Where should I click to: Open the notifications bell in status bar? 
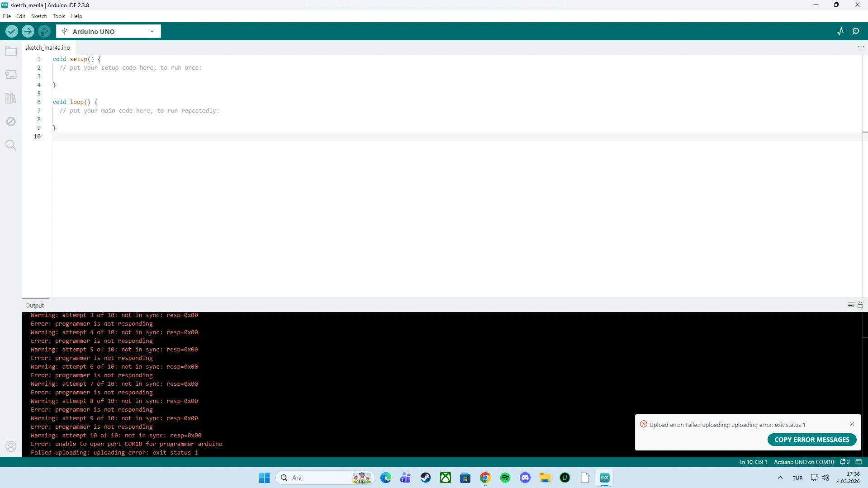tap(845, 462)
